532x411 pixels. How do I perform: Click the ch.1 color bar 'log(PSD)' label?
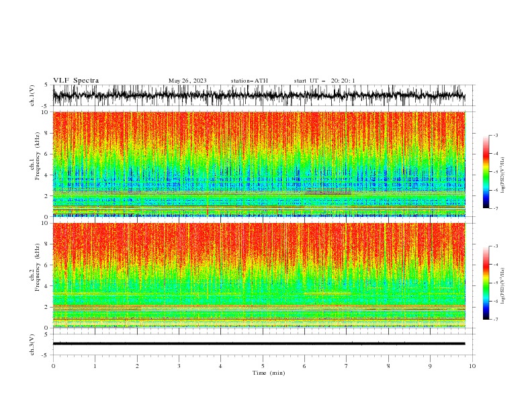tap(503, 175)
